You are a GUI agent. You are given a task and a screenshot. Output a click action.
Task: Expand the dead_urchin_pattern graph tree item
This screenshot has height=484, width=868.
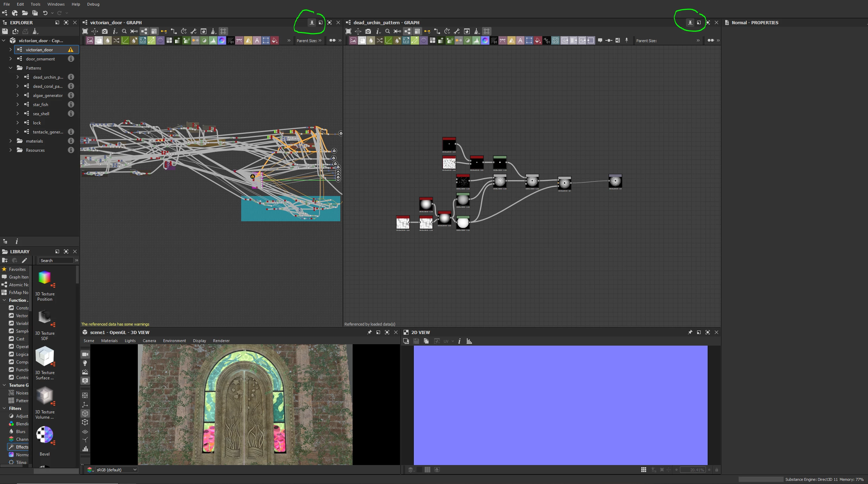[x=18, y=77]
